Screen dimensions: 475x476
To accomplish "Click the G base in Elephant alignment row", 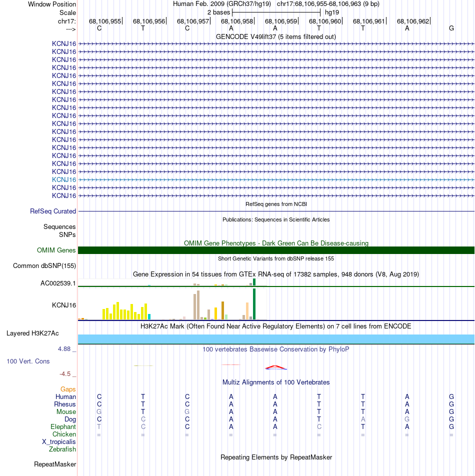I will tap(451, 427).
